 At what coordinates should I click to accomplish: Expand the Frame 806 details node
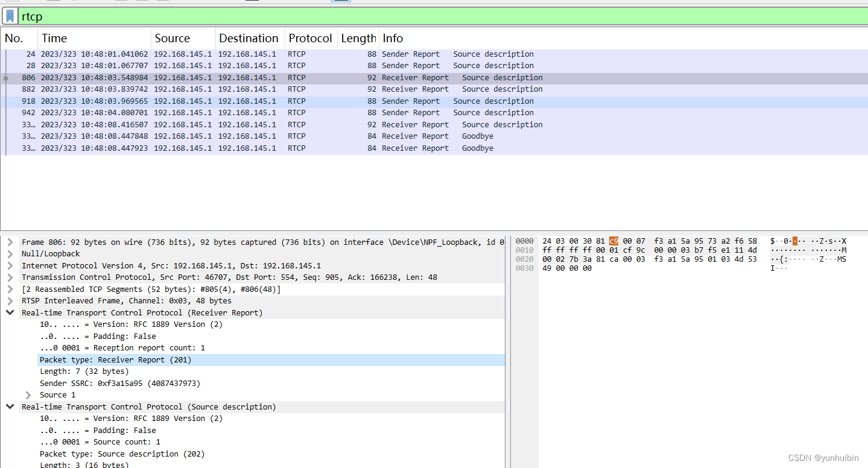click(10, 242)
